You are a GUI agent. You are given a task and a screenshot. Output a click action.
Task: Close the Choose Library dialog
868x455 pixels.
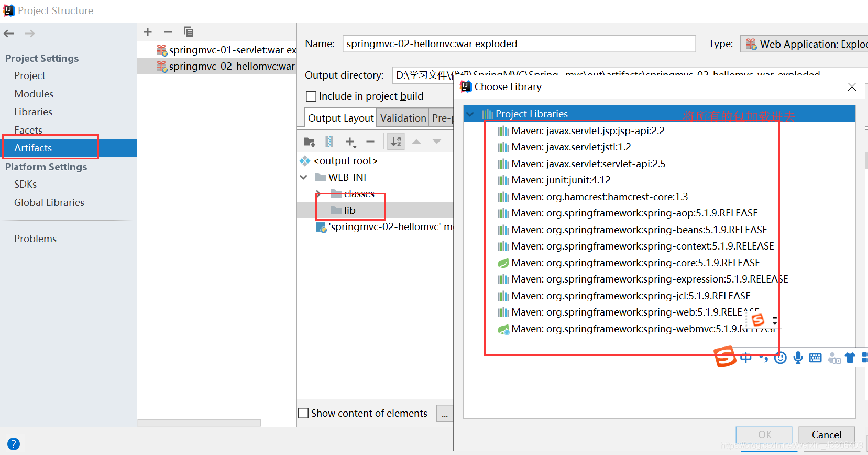(852, 86)
